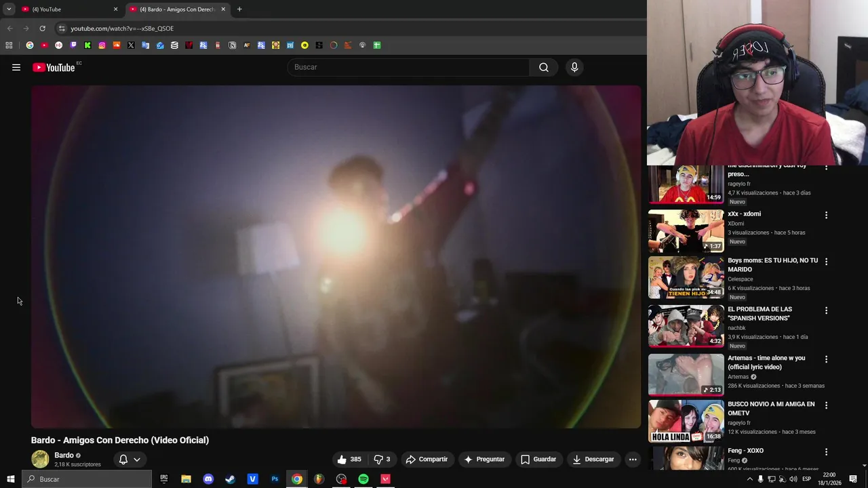
Task: Open File Explorer from the taskbar
Action: pos(186,479)
